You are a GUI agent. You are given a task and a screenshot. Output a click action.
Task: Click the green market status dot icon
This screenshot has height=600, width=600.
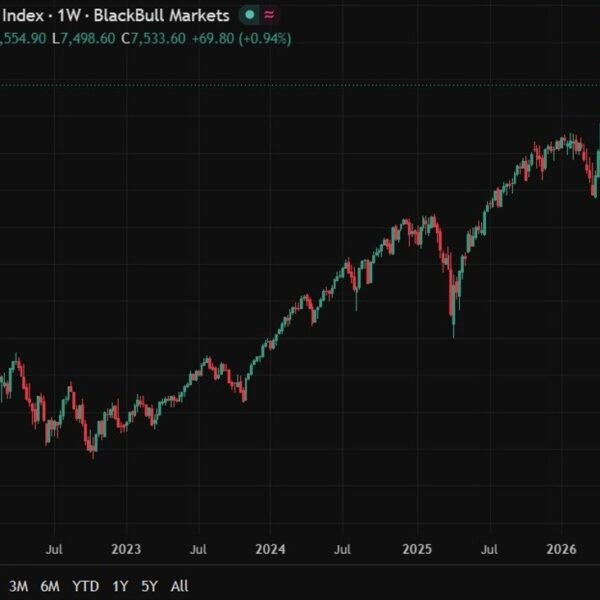(250, 15)
